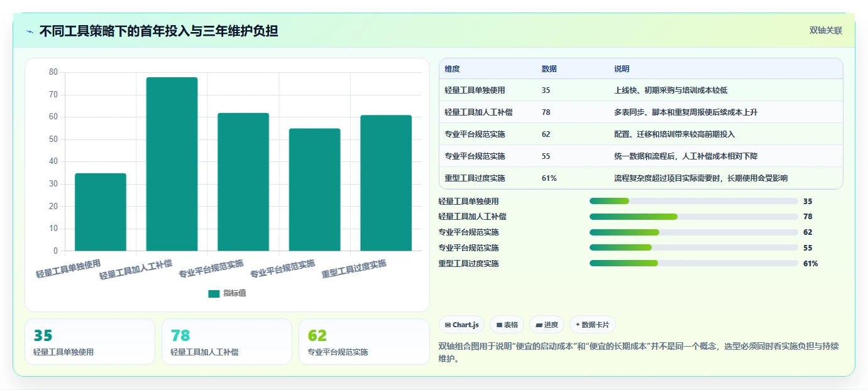868x390 pixels.
Task: Click the KPI card showing 62
Action: click(x=364, y=342)
